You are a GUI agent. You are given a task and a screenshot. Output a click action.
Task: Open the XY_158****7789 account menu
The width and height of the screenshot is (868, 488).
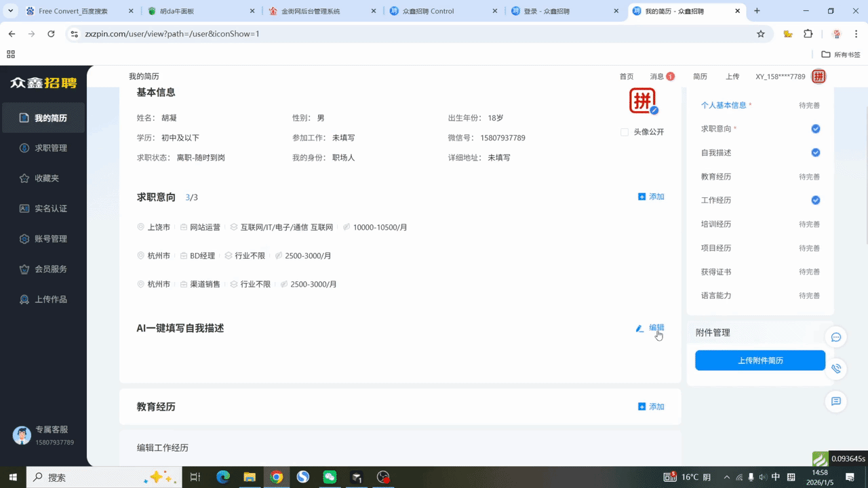pos(780,77)
